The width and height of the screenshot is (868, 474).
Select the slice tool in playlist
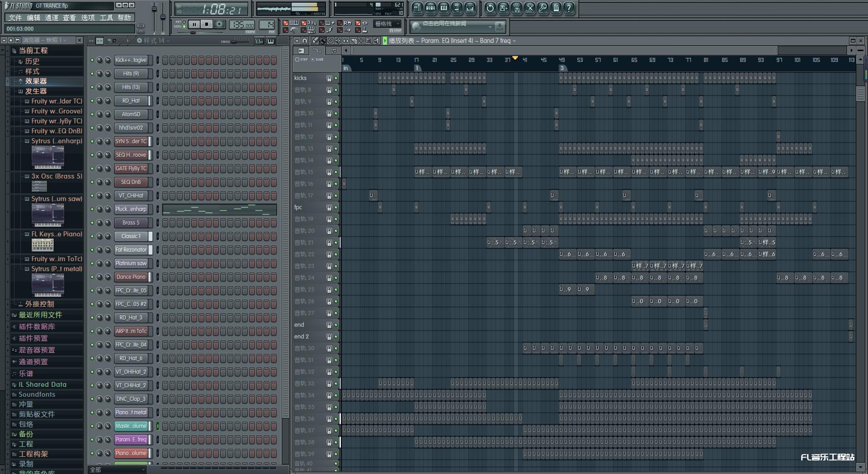[x=354, y=41]
